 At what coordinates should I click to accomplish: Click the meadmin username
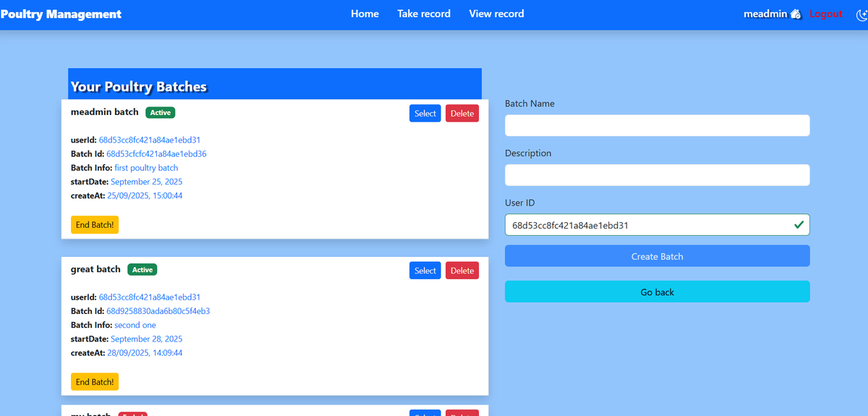(x=765, y=14)
